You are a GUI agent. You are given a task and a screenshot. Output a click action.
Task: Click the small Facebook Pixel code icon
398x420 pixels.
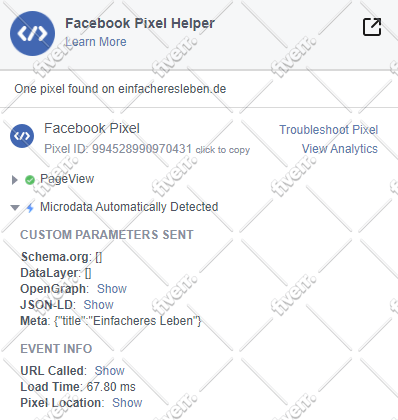22,136
